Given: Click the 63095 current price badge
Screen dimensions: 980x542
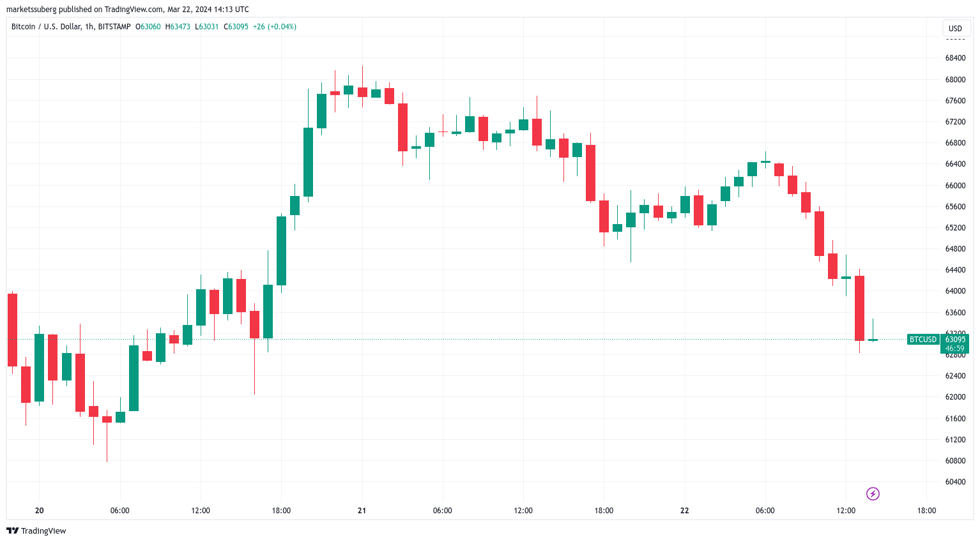Looking at the screenshot, I should click(955, 340).
